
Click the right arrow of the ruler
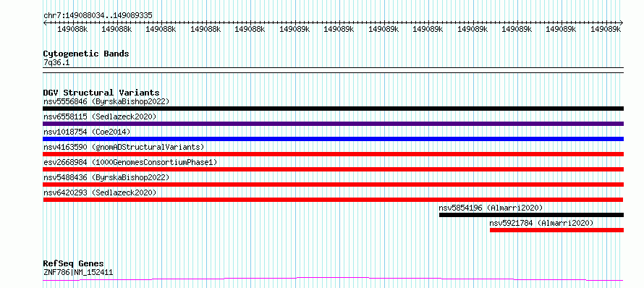coord(622,22)
